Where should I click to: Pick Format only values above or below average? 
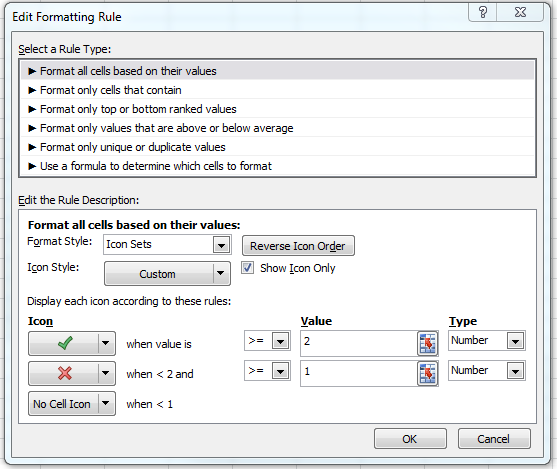click(277, 128)
